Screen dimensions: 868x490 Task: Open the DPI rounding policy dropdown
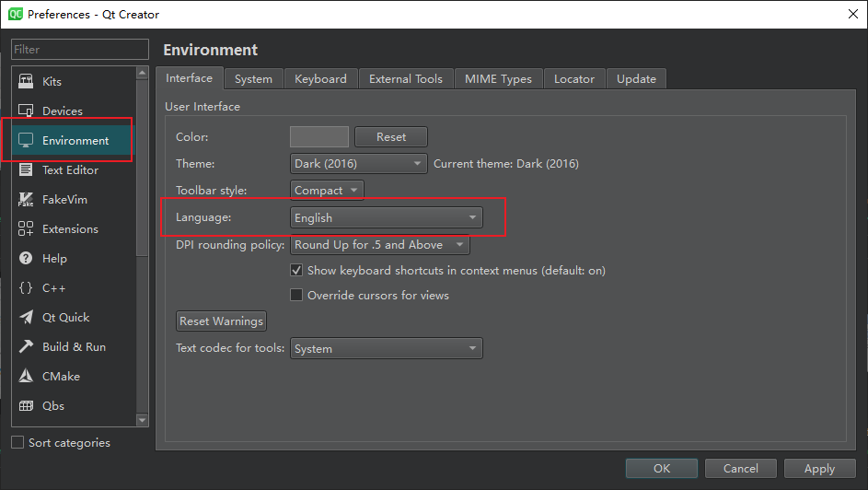point(380,245)
